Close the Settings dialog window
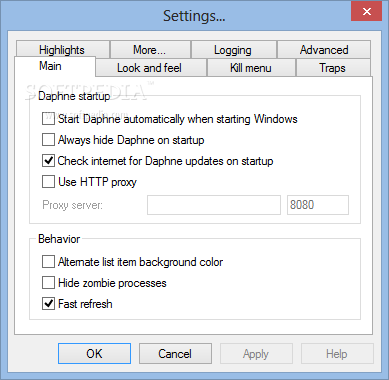 (x=367, y=12)
